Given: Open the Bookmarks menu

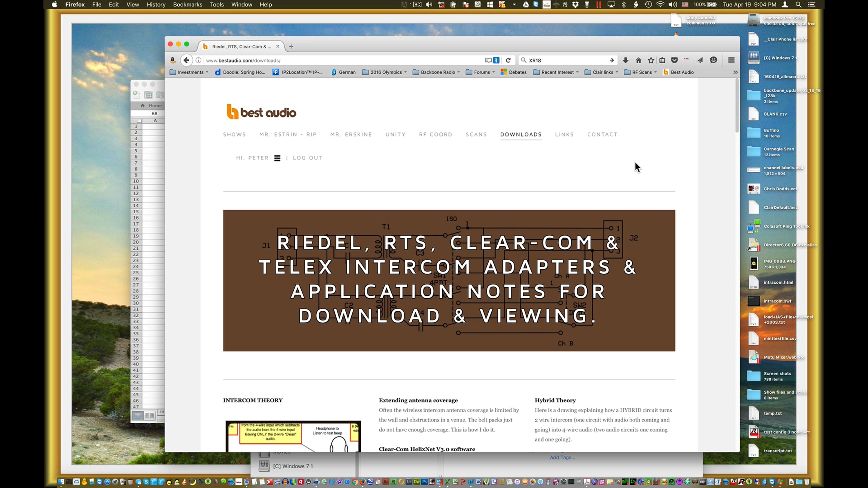Looking at the screenshot, I should [188, 5].
